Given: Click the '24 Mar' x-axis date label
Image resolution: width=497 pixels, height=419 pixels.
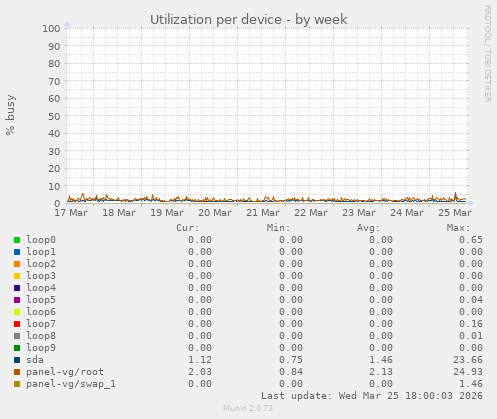Looking at the screenshot, I should [407, 213].
